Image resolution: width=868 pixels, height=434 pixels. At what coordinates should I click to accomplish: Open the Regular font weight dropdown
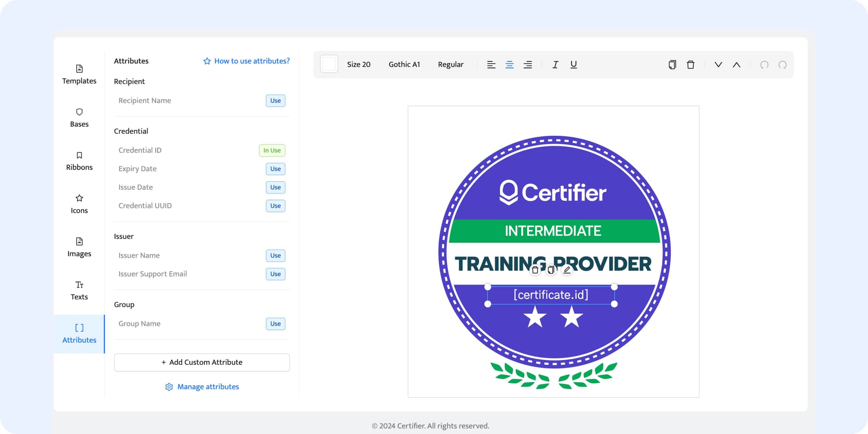450,65
